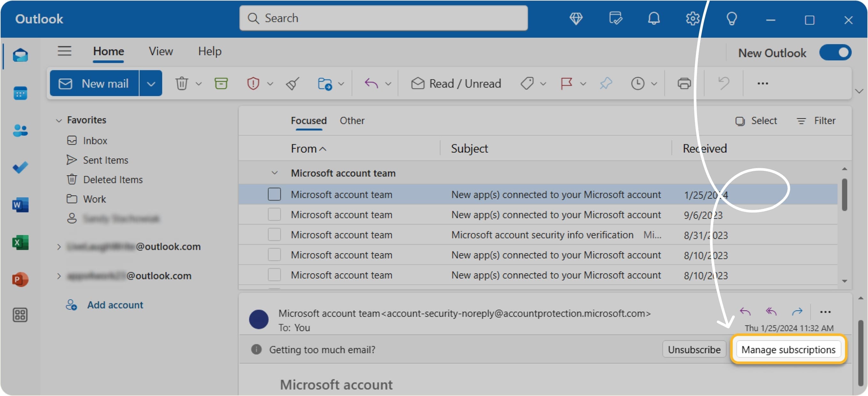Toggle off the New Outlook switch
The width and height of the screenshot is (868, 396).
pyautogui.click(x=836, y=52)
